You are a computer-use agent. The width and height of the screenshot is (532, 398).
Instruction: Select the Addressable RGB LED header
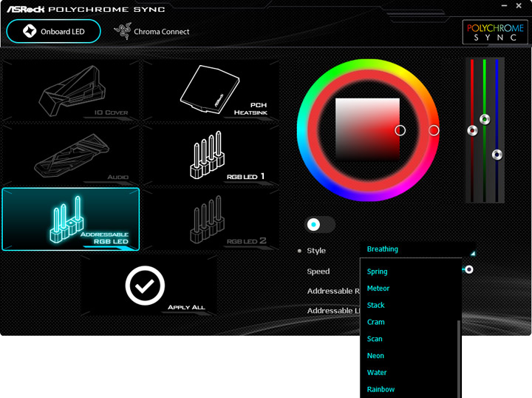click(x=71, y=220)
